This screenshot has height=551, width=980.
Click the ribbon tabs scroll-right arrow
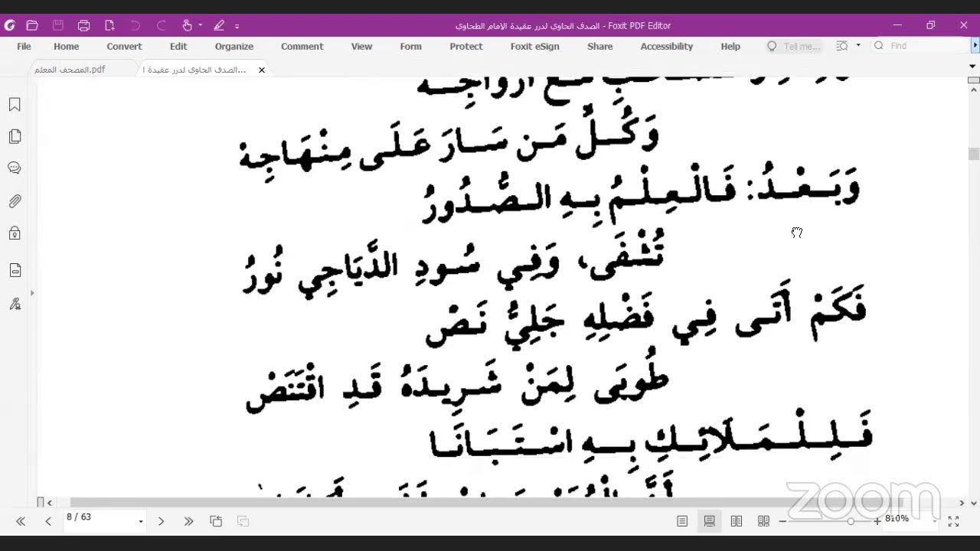pyautogui.click(x=975, y=46)
